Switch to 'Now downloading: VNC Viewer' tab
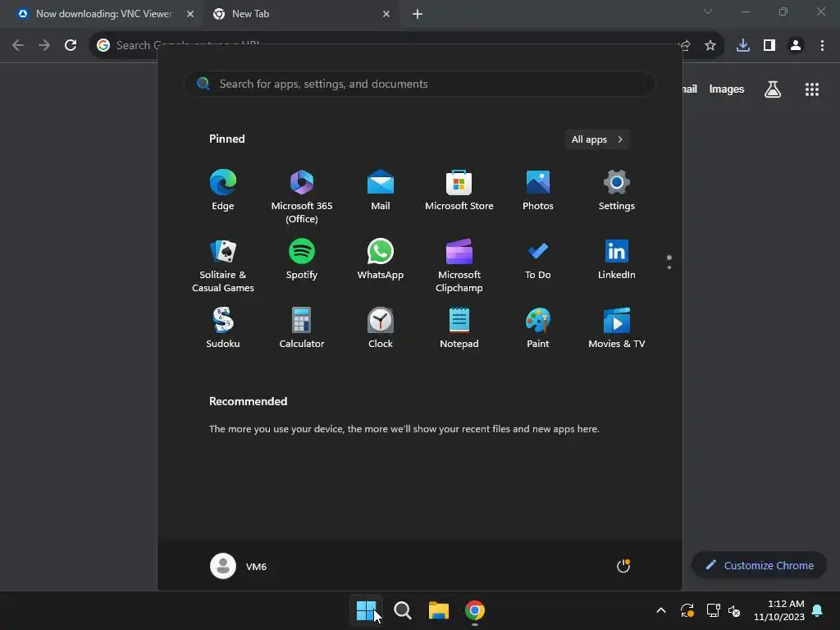 tap(104, 14)
